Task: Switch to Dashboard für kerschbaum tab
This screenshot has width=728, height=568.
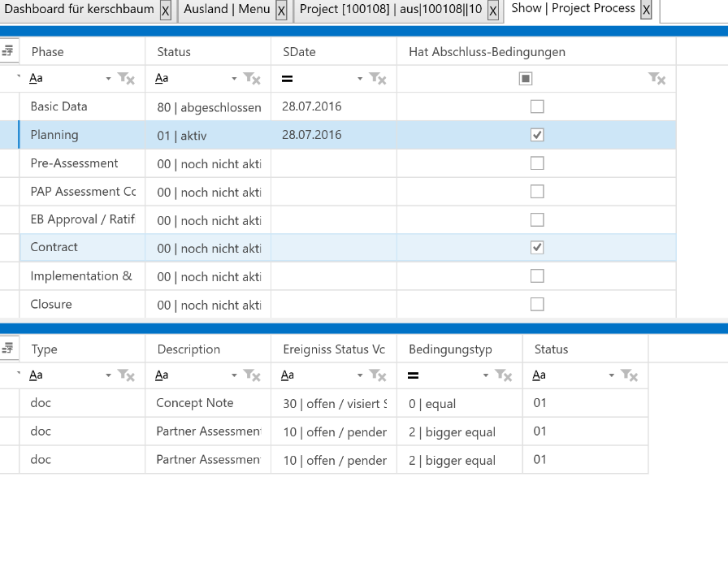Action: [79, 10]
